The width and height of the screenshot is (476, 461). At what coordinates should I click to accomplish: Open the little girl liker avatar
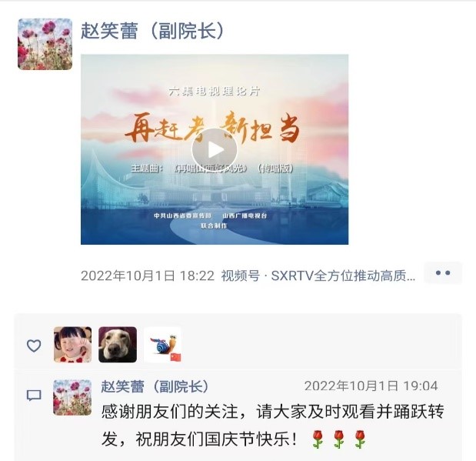point(72,345)
